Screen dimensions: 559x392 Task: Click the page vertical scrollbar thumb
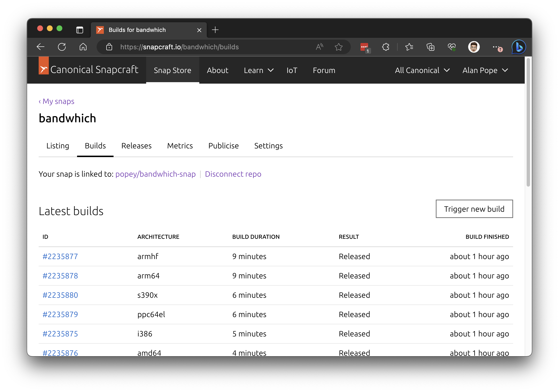tap(528, 122)
